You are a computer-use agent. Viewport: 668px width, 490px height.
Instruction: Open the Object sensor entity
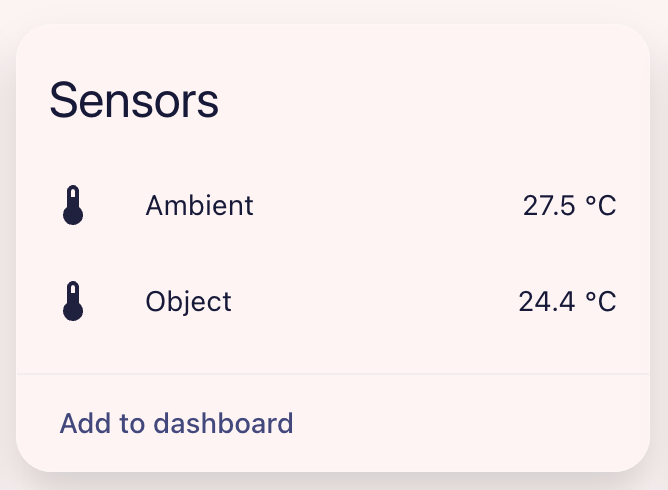pos(330,301)
